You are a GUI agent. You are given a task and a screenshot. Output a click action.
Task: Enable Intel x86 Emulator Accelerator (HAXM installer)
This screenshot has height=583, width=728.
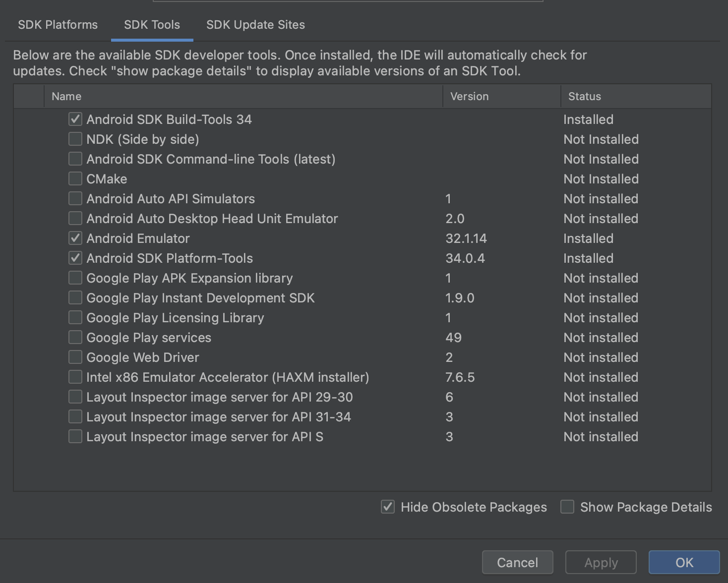point(75,377)
